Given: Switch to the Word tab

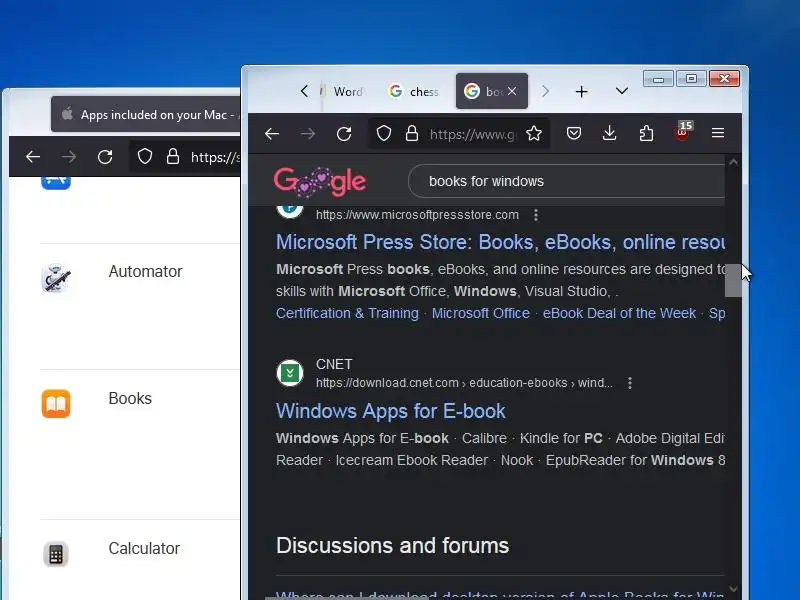Looking at the screenshot, I should click(x=343, y=91).
